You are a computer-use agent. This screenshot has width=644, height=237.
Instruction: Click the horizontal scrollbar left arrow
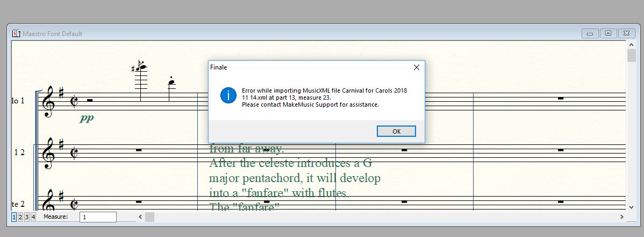tap(141, 217)
